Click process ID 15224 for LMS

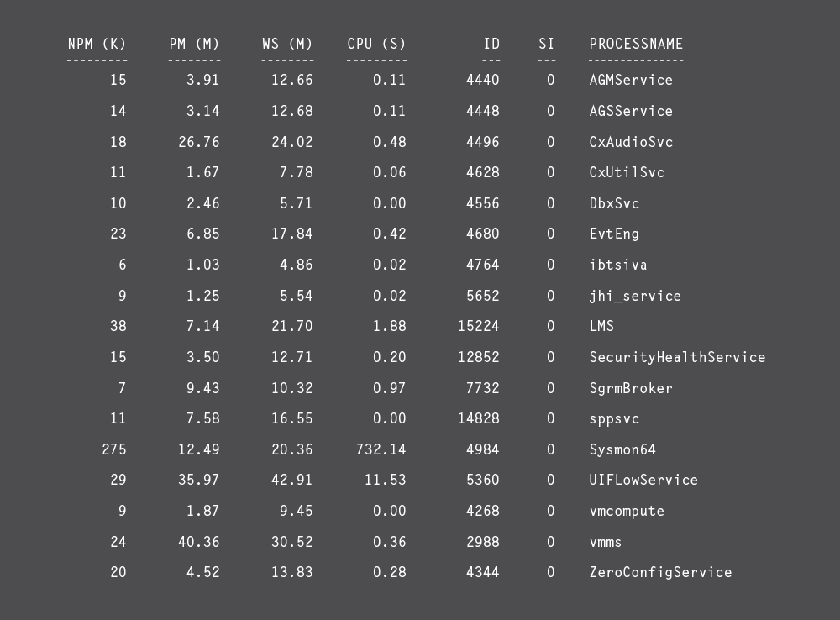(x=478, y=326)
